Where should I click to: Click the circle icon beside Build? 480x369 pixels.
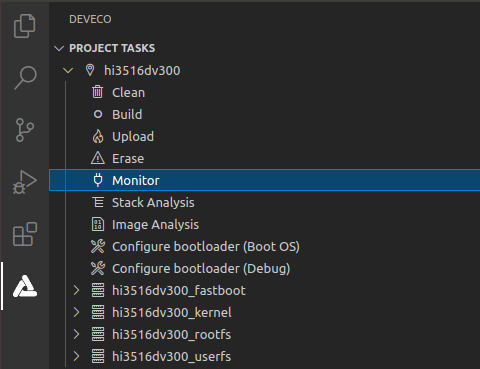[98, 114]
